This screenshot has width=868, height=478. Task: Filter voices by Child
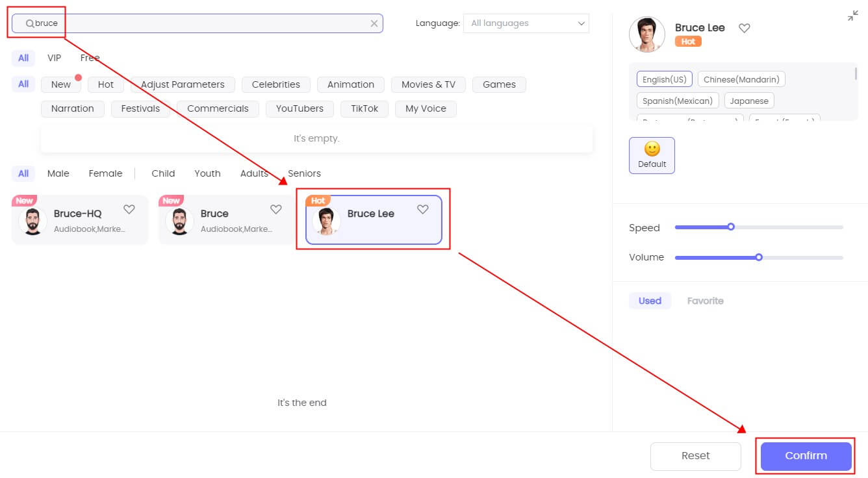[x=163, y=173]
